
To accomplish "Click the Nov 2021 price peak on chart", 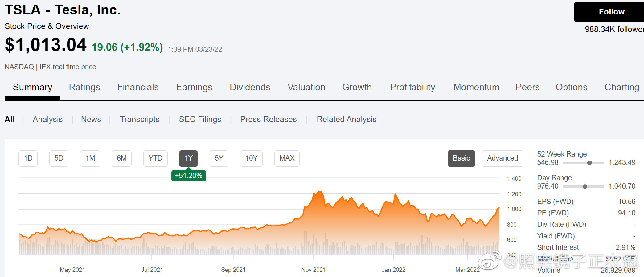I will click(320, 192).
